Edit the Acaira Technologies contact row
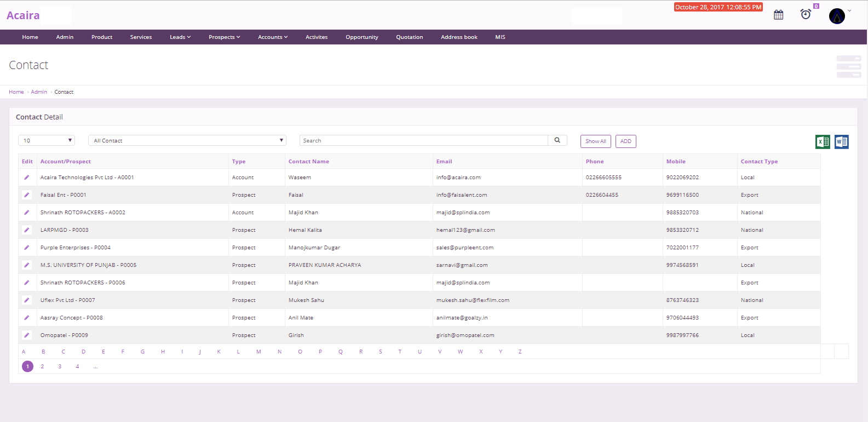The height and width of the screenshot is (422, 868). click(x=27, y=178)
